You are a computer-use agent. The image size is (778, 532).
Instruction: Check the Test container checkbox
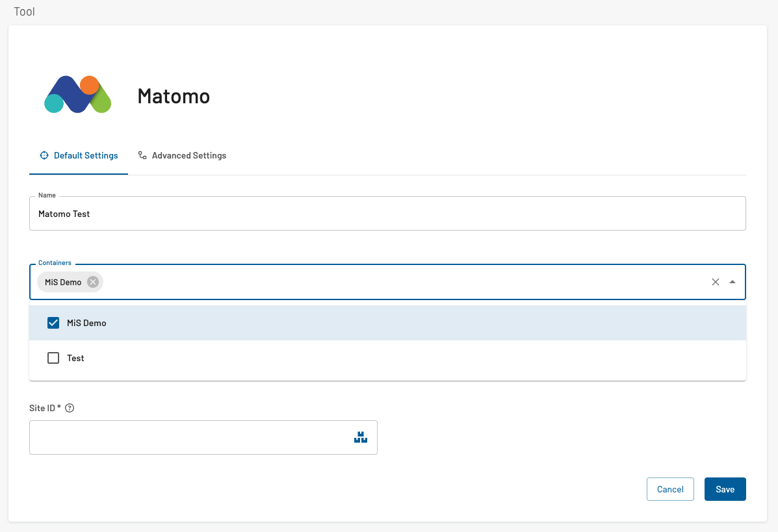tap(53, 358)
